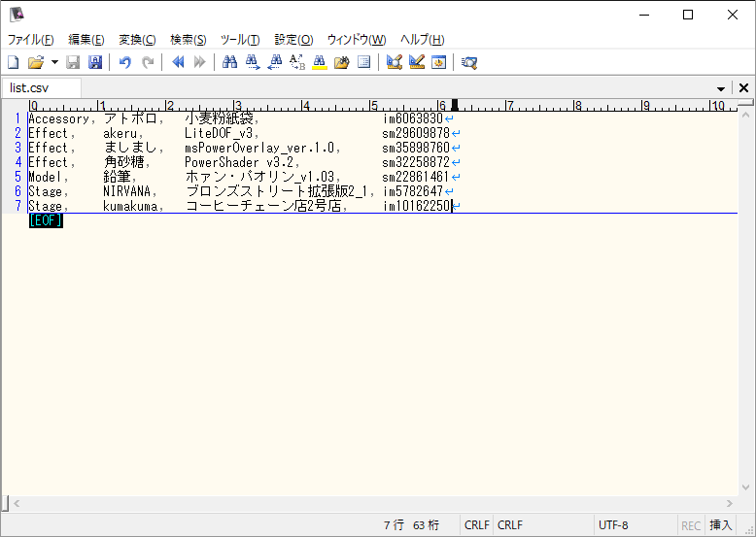This screenshot has height=537, width=756.
Task: Clear search highlight with yellow-underlined binoculars
Action: [x=319, y=62]
